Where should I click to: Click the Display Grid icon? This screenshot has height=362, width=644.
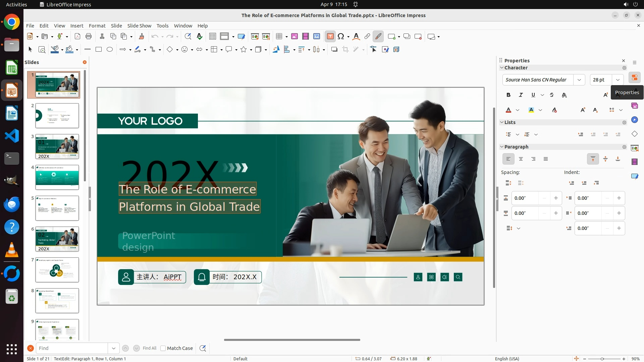pyautogui.click(x=212, y=37)
